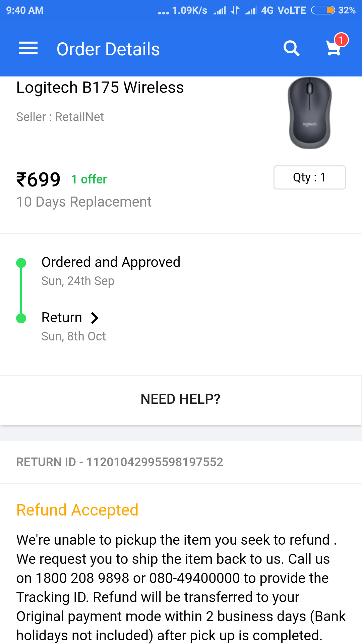Tap the data transfer arrows icon
The width and height of the screenshot is (362, 644).
(x=235, y=10)
